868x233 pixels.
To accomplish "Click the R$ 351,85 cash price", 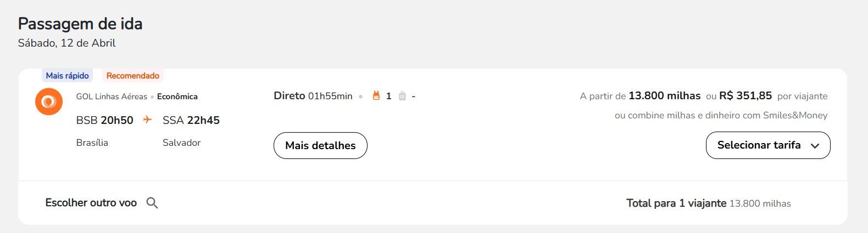I will pyautogui.click(x=745, y=96).
